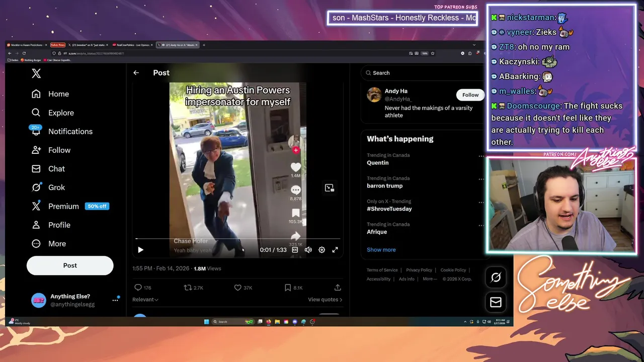
Task: Open the Grok floating button
Action: tap(496, 277)
